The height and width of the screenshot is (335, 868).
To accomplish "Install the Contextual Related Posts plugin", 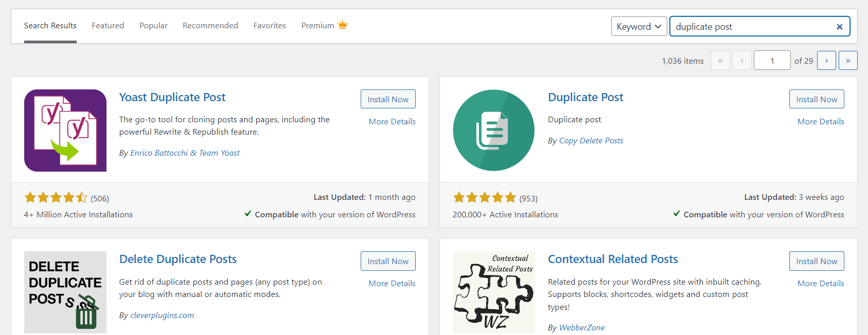I will point(817,261).
